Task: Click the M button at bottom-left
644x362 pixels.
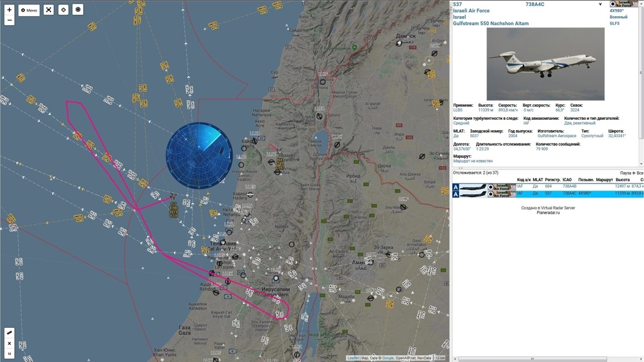Action: pos(9,354)
